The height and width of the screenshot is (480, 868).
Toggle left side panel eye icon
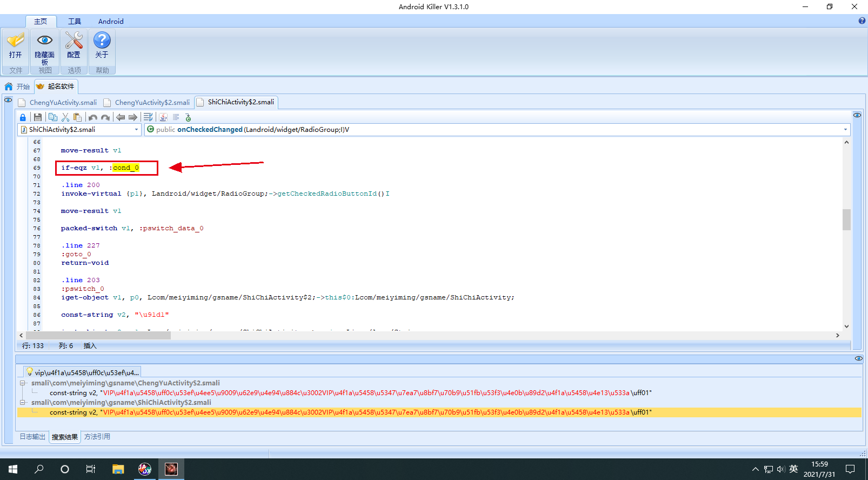coord(8,100)
